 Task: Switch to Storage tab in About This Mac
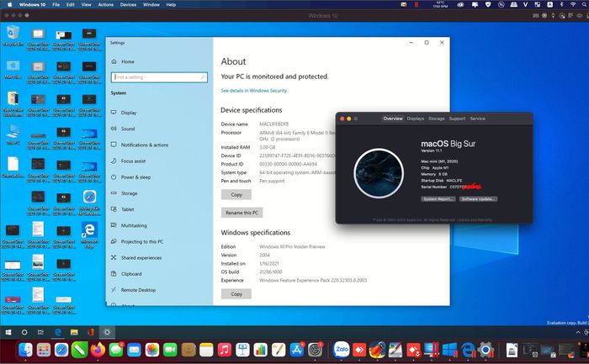(437, 119)
